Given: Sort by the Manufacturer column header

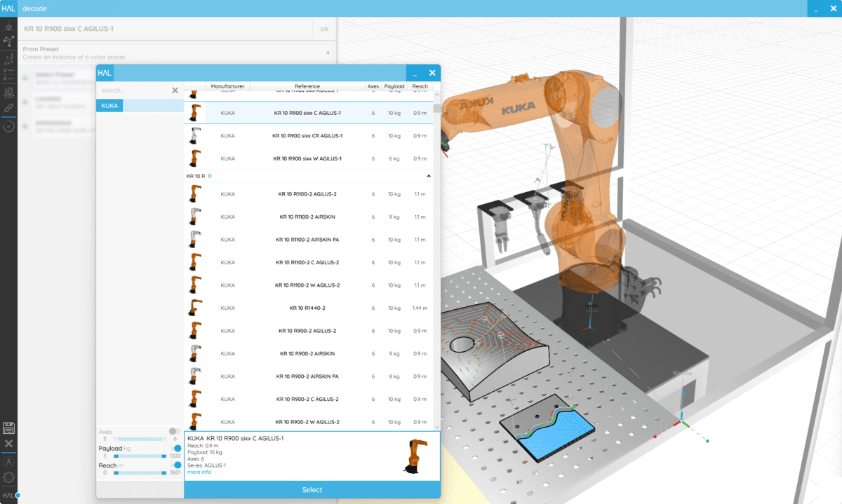Looking at the screenshot, I should (x=227, y=86).
